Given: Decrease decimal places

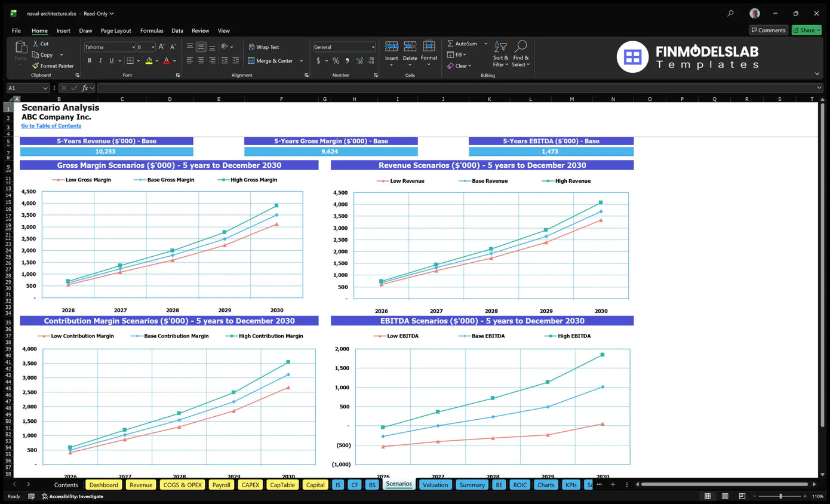Looking at the screenshot, I should tap(370, 60).
